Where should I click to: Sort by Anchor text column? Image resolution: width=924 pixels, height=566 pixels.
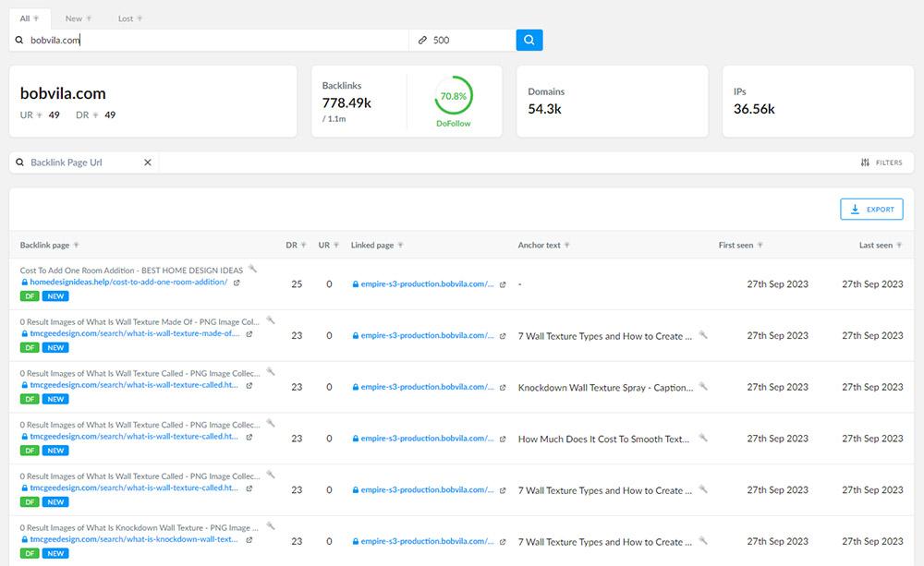(543, 245)
